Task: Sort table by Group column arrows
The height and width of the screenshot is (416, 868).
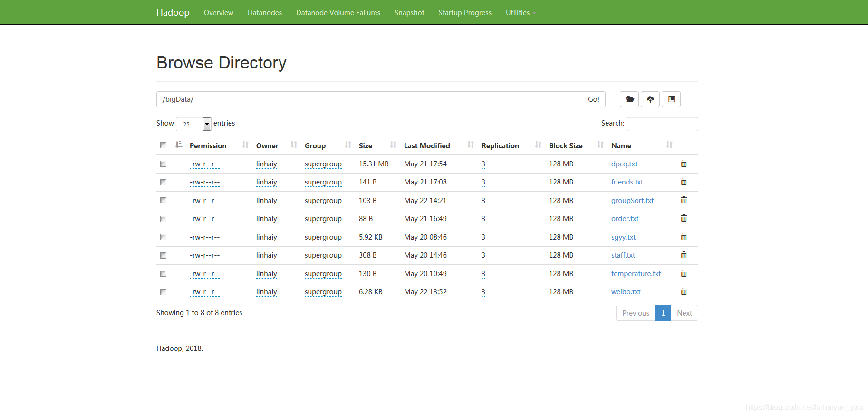Action: pos(348,145)
